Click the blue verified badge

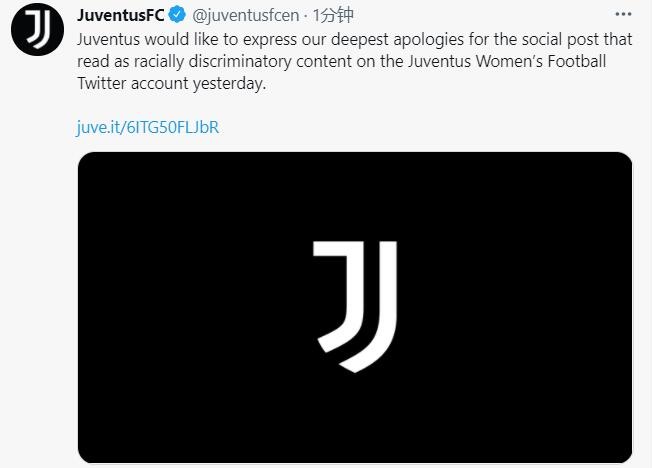(x=175, y=16)
